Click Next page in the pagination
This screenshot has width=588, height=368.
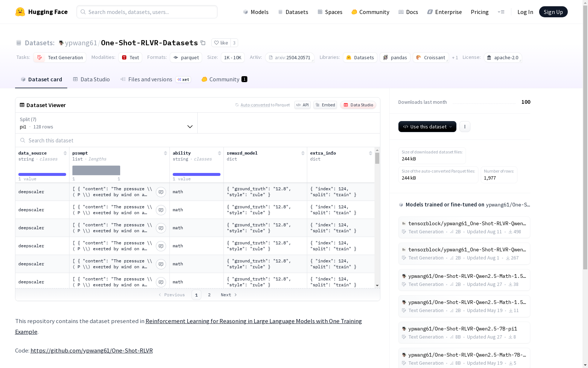click(229, 295)
